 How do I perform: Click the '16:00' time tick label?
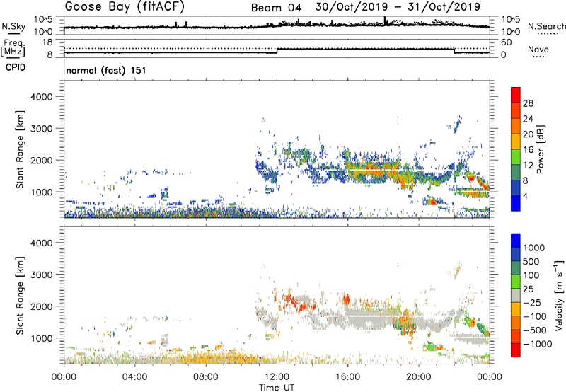pos(347,377)
